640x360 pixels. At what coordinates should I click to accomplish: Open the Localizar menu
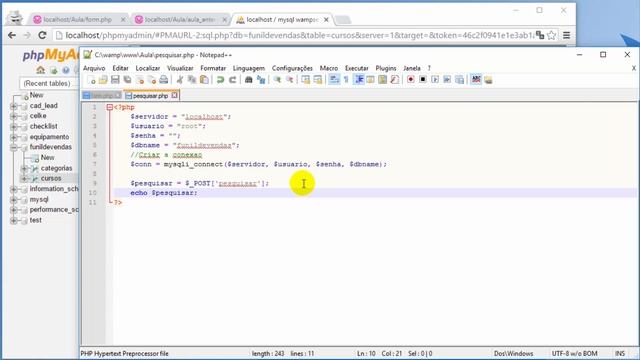[x=148, y=68]
